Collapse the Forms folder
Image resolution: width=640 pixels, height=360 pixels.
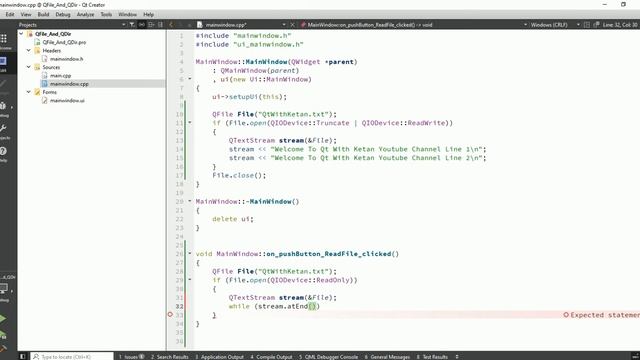[29, 92]
